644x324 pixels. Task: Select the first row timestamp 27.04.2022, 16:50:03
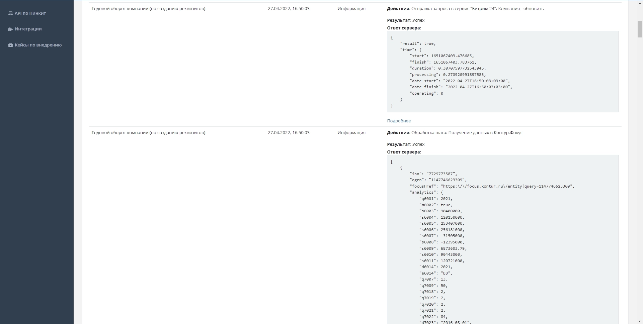tap(289, 9)
